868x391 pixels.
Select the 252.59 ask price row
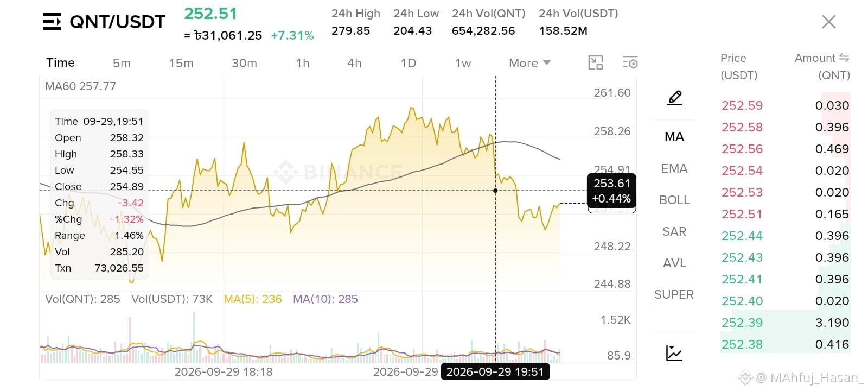(x=785, y=105)
